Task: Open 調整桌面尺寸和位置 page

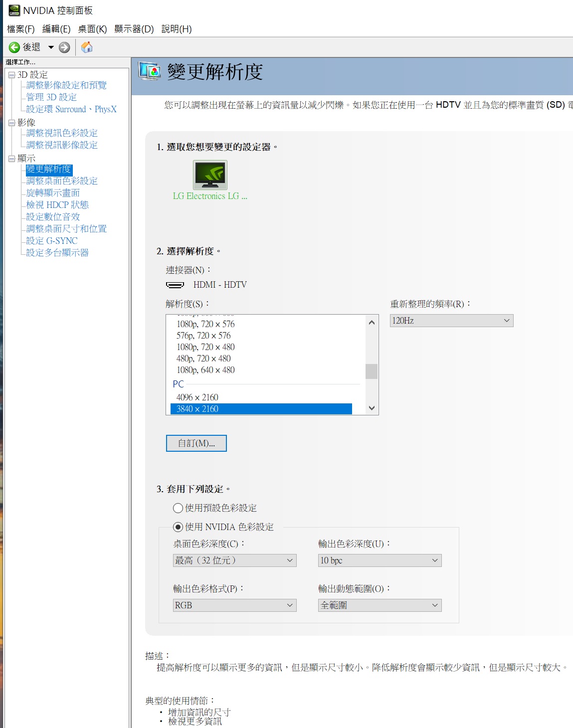Action: (x=66, y=229)
